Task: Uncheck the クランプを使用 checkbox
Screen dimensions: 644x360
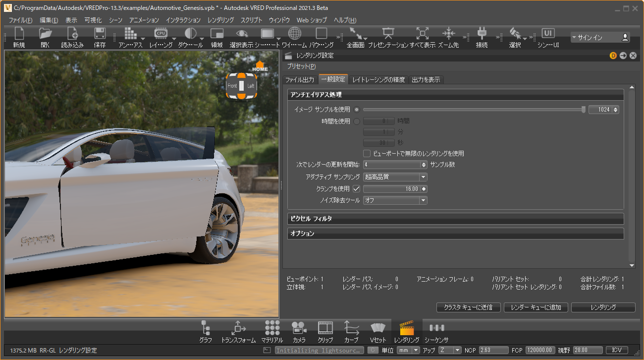Action: pos(357,189)
